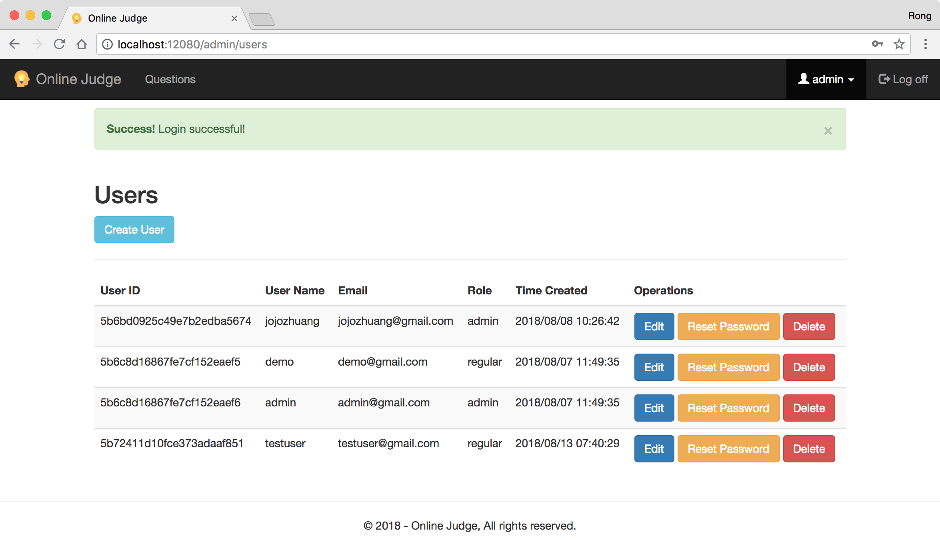Click the Time Created column header

pyautogui.click(x=551, y=290)
